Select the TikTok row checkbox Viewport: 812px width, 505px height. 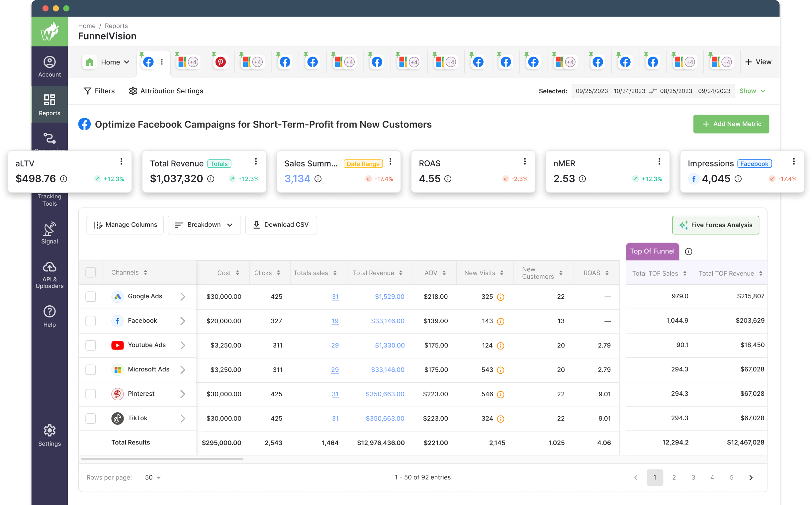tap(90, 419)
